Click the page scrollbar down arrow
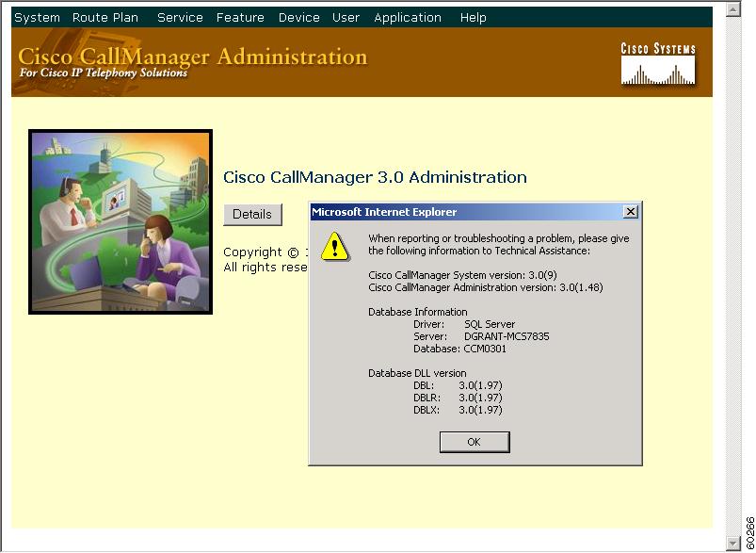This screenshot has height=553, width=756. (x=732, y=543)
